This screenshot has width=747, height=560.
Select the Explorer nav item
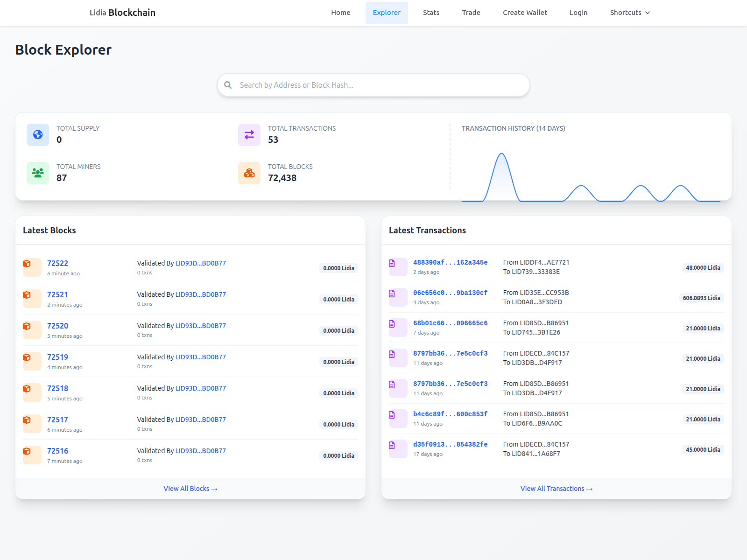coord(387,13)
